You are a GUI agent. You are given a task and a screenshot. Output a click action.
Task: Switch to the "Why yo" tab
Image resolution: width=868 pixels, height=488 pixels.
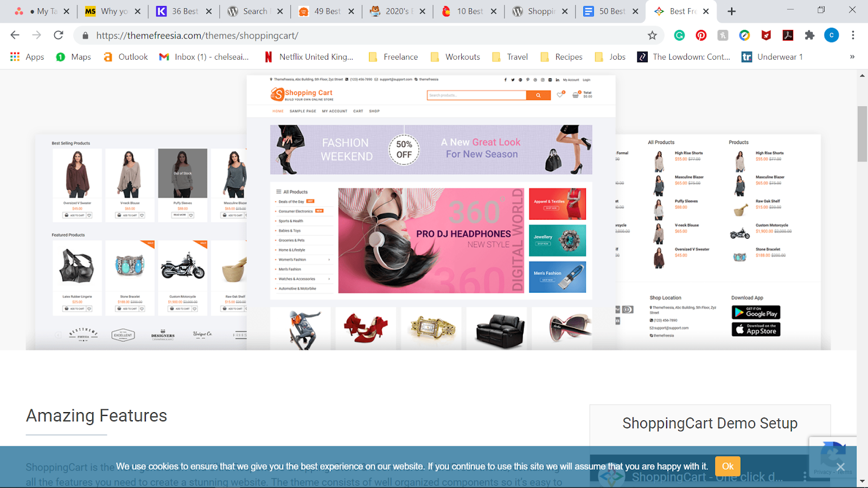pos(112,11)
